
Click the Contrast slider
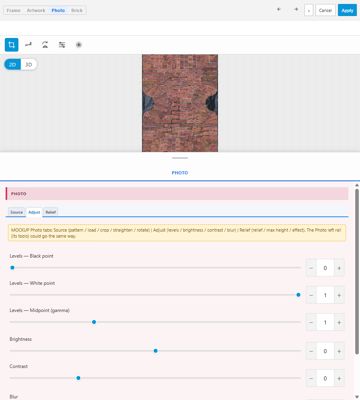(155, 378)
